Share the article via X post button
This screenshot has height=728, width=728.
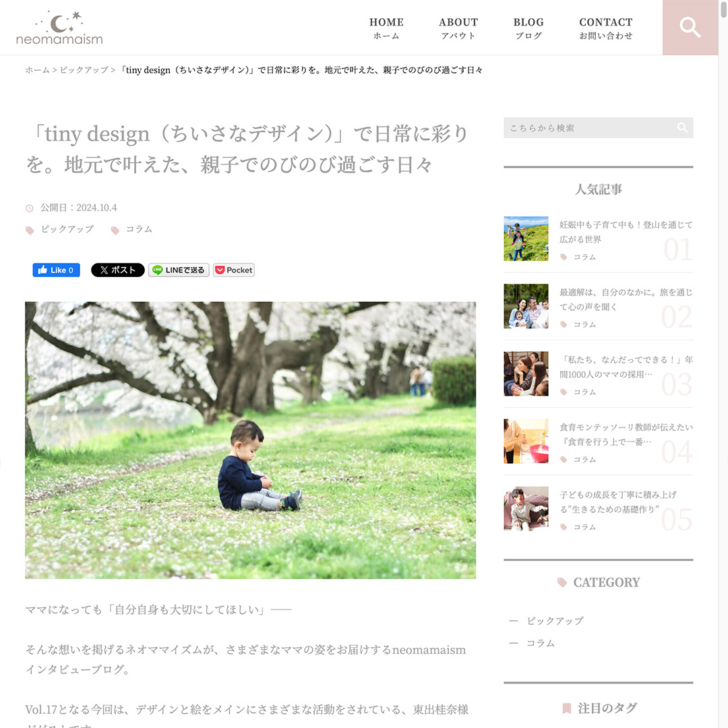(x=117, y=270)
